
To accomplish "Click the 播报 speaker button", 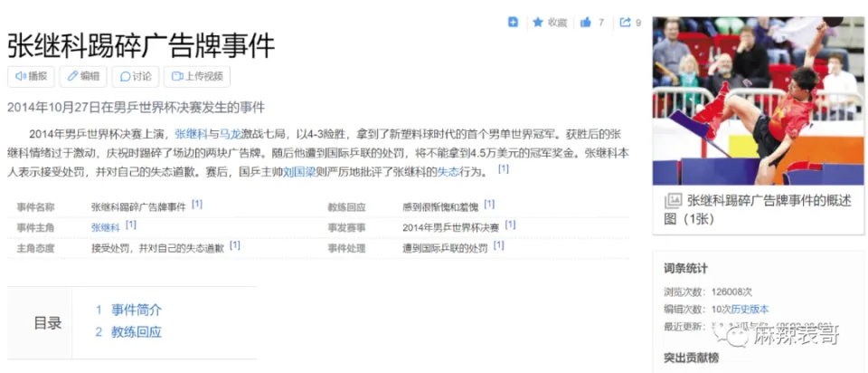I will pos(31,77).
